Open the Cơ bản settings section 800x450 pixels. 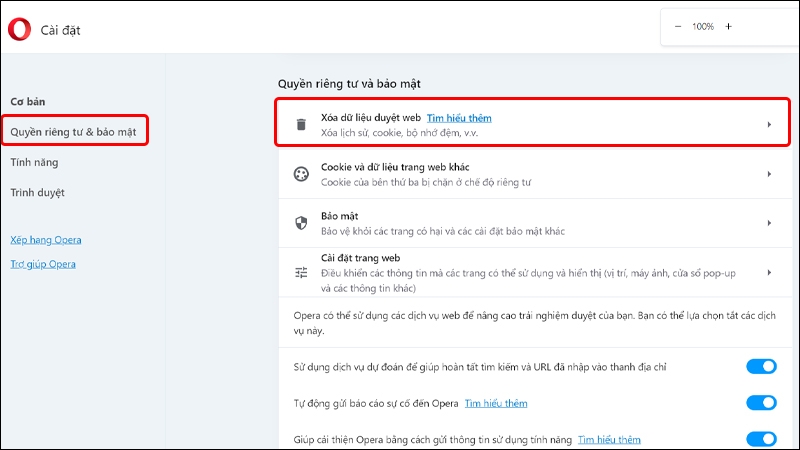pyautogui.click(x=28, y=102)
